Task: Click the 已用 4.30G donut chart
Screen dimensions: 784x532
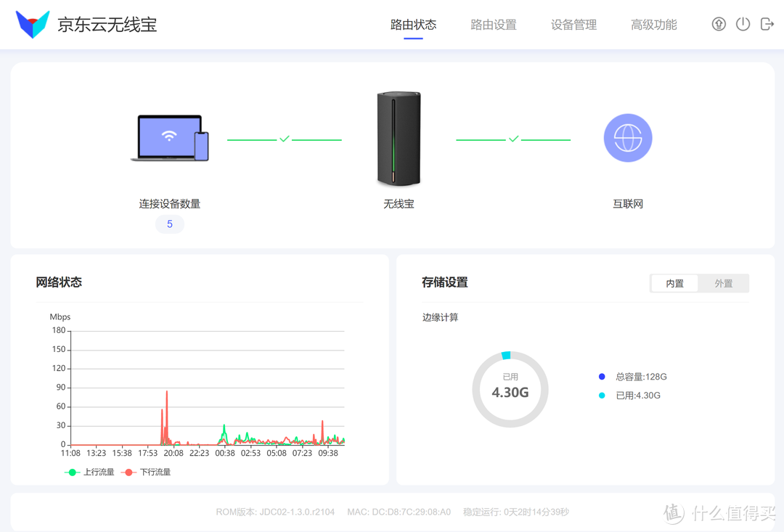Action: pos(510,389)
